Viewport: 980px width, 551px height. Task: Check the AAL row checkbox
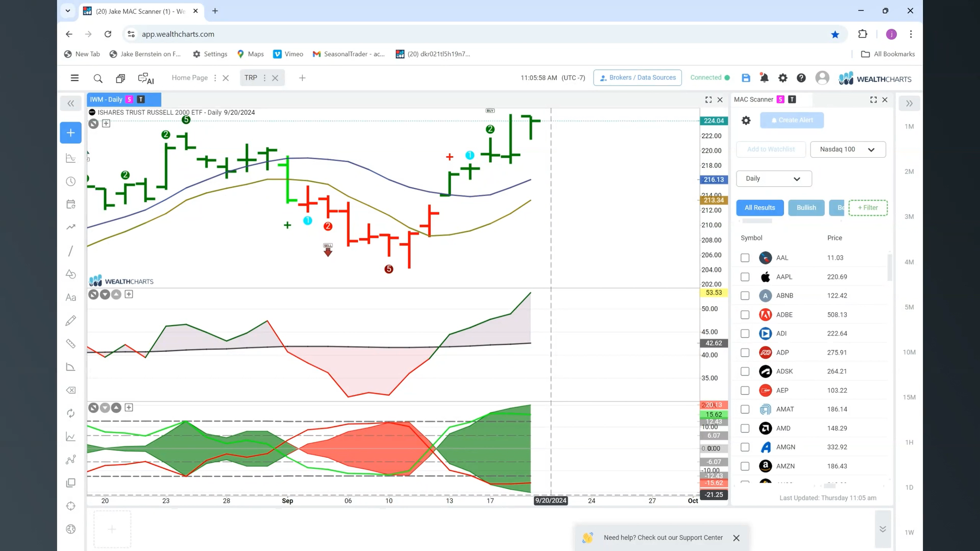[x=745, y=258]
